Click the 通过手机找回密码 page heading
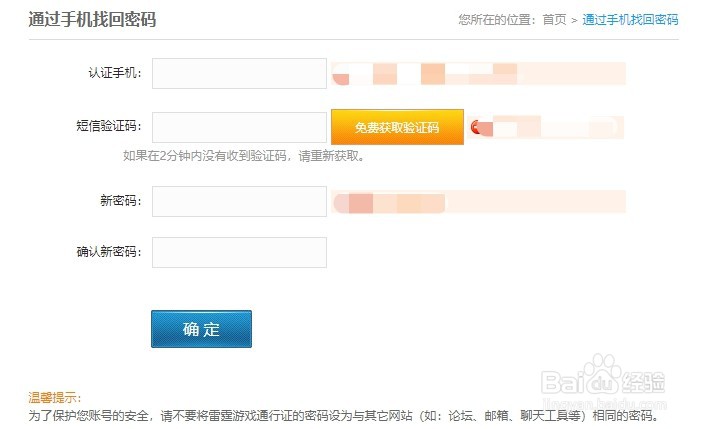 pos(92,19)
